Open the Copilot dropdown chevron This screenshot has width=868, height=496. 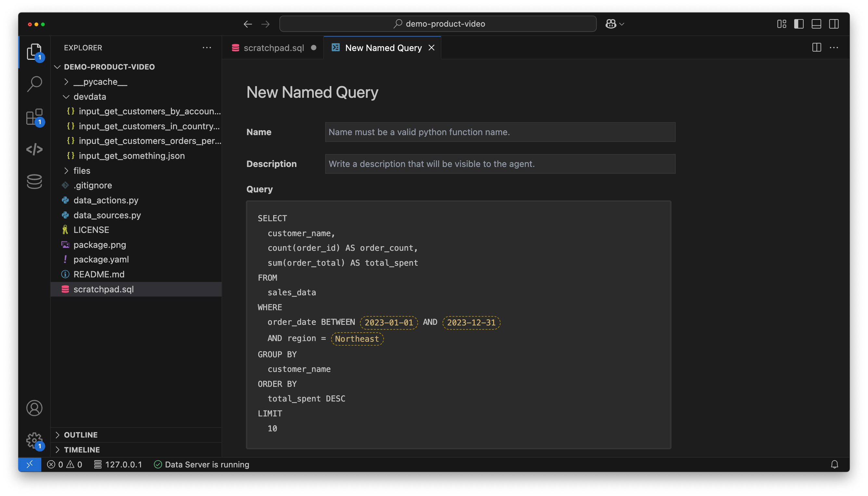(x=622, y=24)
